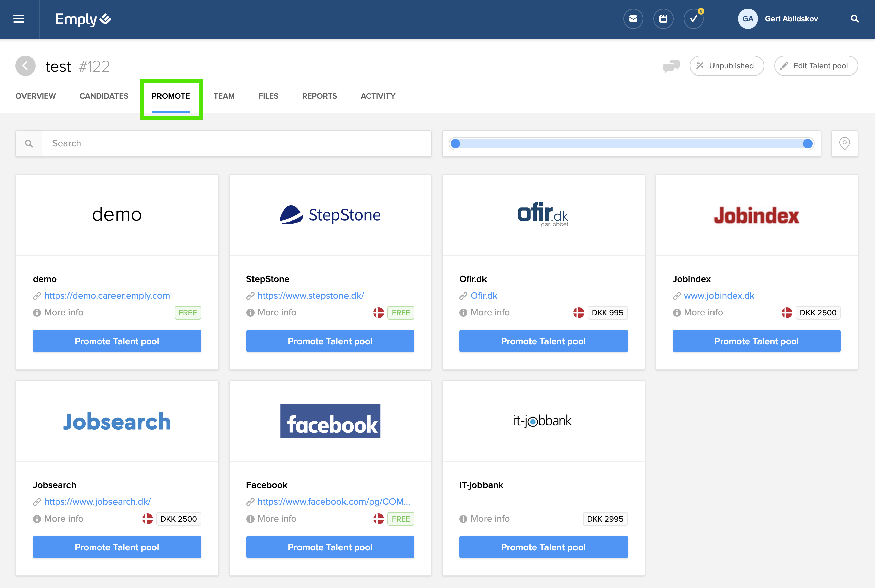Screen dimensions: 875x588
Task: Open the Files tab
Action: [x=269, y=96]
